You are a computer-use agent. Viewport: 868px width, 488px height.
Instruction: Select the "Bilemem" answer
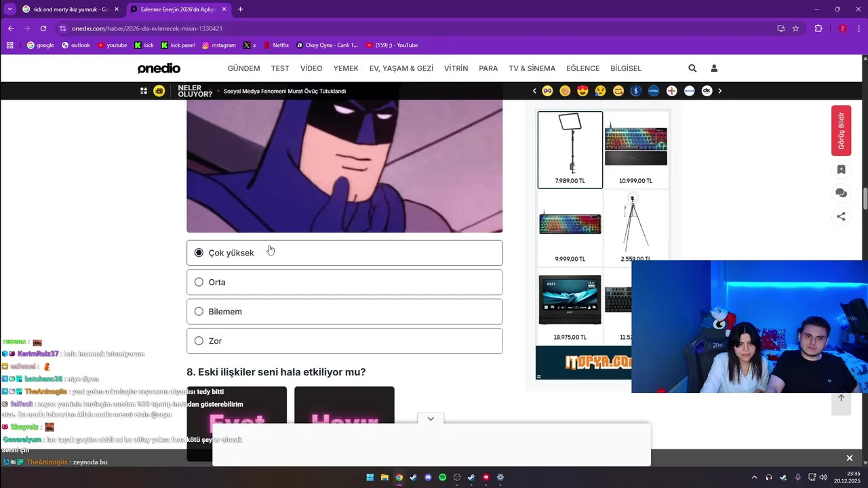(x=344, y=312)
